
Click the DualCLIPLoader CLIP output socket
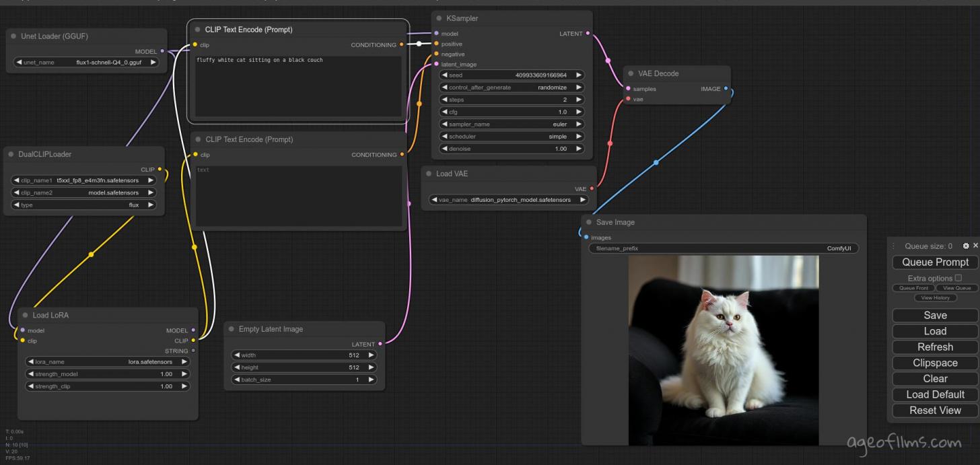coord(160,170)
